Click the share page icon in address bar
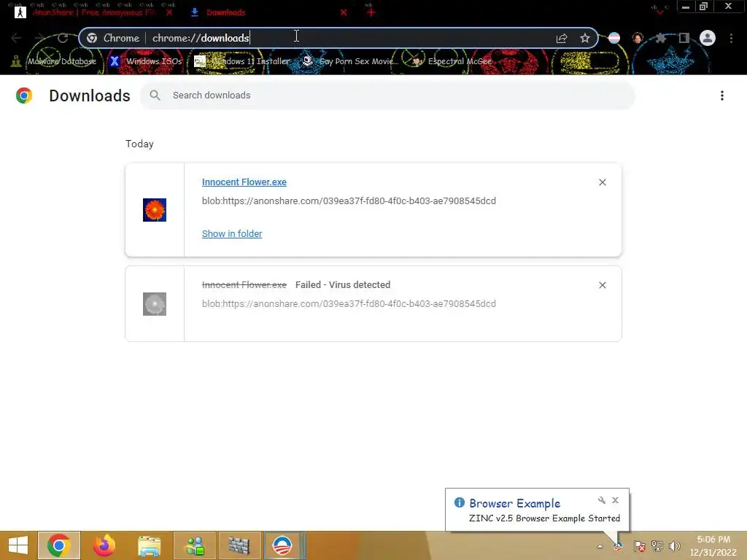Screen dimensions: 747x560 (562, 38)
